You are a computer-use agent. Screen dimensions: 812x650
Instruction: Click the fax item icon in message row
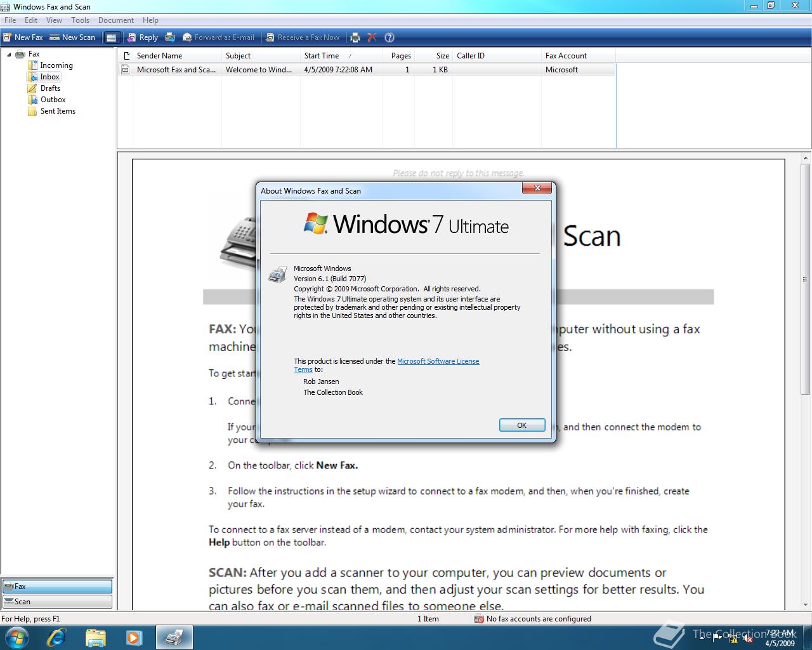click(126, 70)
